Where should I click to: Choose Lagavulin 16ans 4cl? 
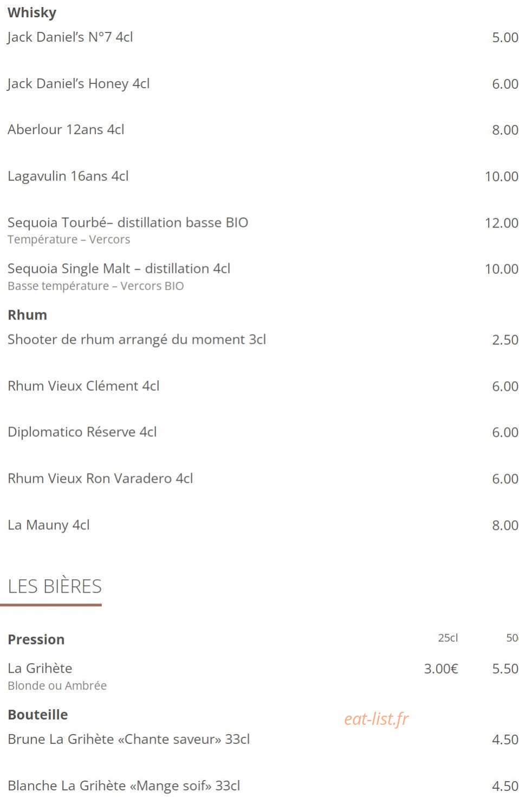pyautogui.click(x=68, y=176)
